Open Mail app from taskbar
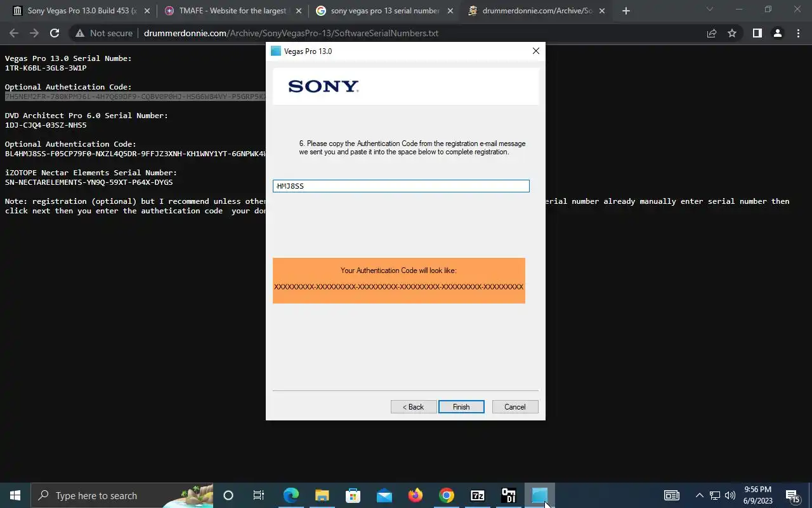The height and width of the screenshot is (508, 812). 384,495
